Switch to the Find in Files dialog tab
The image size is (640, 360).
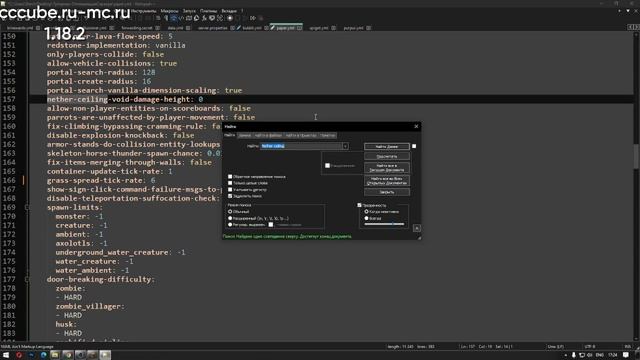pos(268,136)
